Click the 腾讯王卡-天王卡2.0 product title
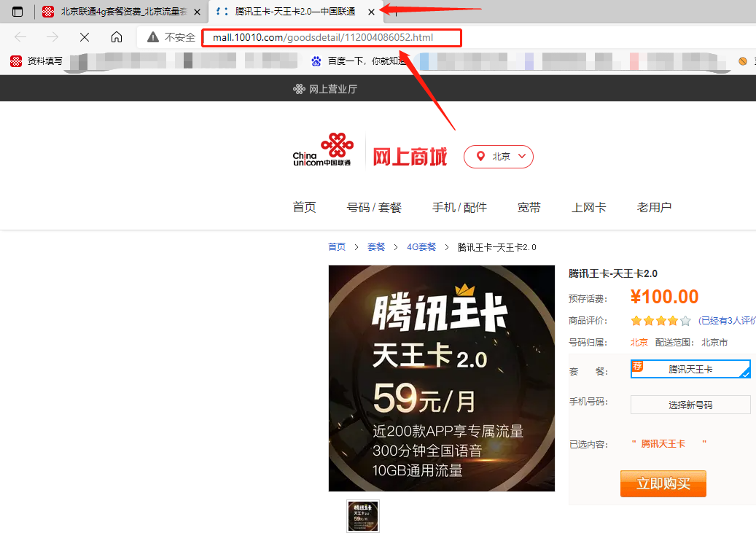 (x=613, y=273)
